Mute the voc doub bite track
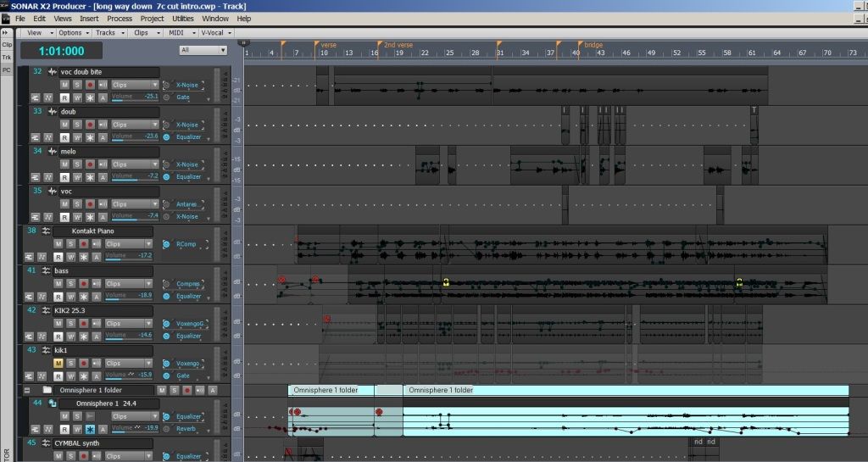 pyautogui.click(x=65, y=85)
